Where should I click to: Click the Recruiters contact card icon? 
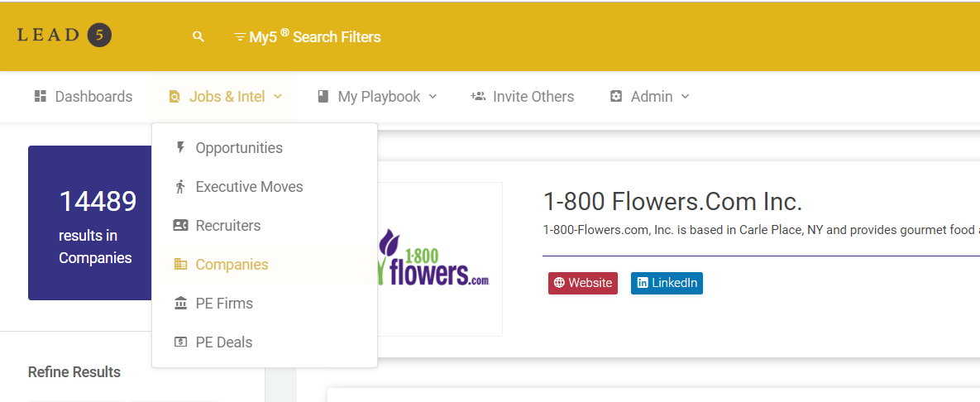180,225
